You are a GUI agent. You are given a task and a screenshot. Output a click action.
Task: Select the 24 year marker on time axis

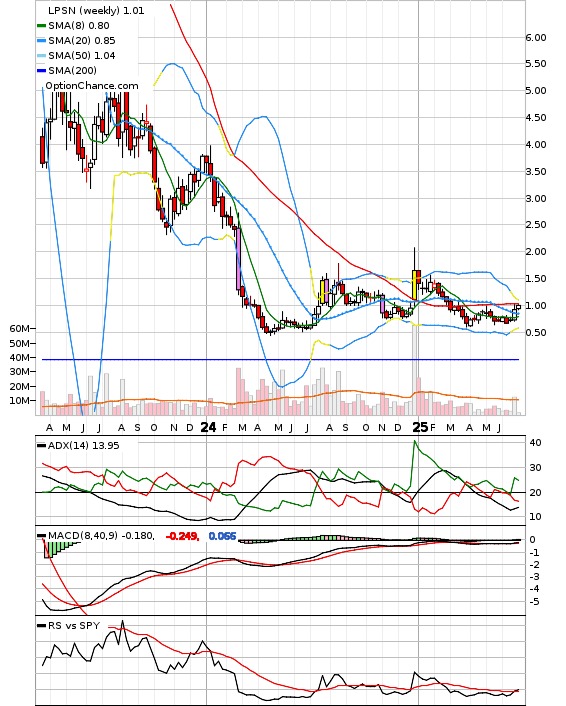pyautogui.click(x=208, y=427)
